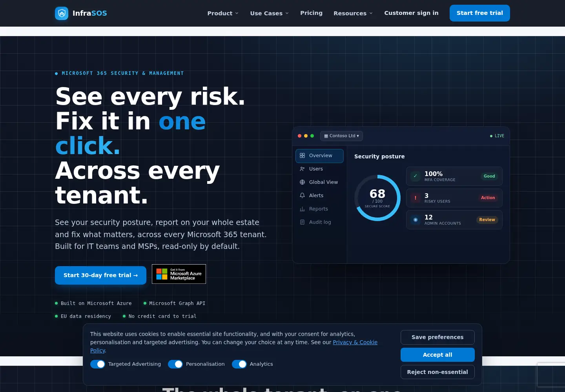Go to the Pricing page
This screenshot has width=565, height=392.
point(311,13)
